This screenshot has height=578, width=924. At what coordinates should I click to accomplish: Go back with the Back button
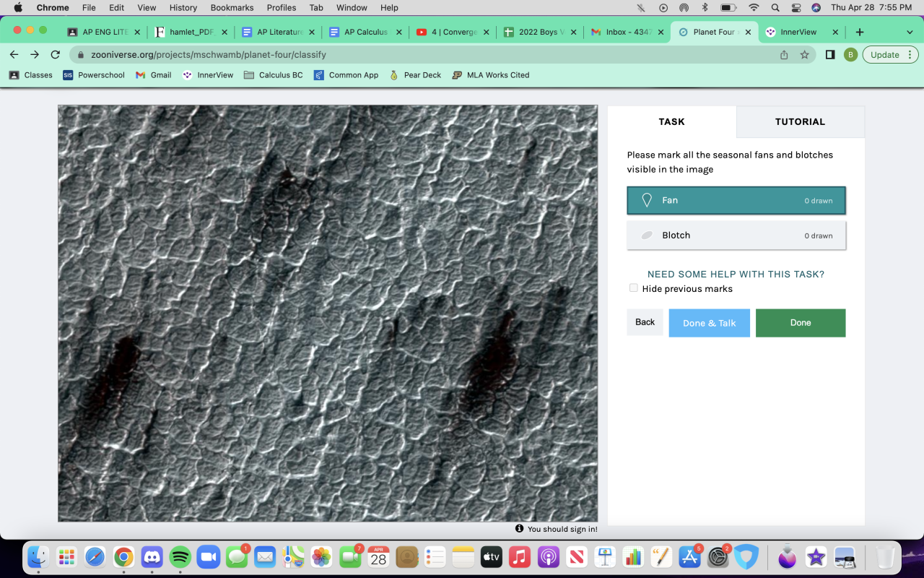645,322
